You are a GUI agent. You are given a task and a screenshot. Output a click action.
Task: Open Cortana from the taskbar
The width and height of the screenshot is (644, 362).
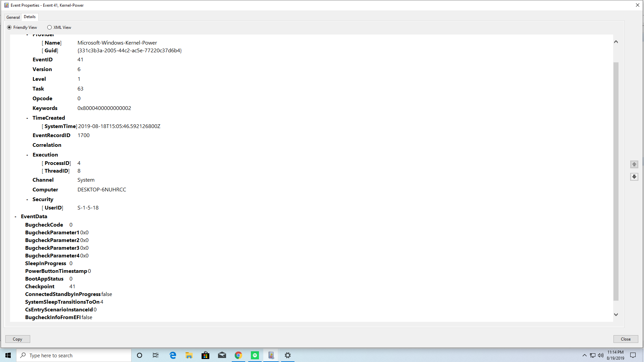pos(140,355)
